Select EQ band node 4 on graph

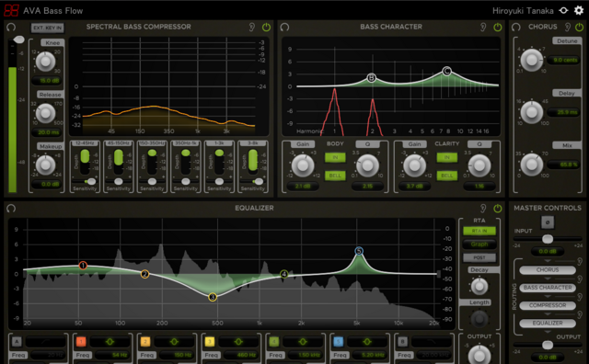point(284,274)
